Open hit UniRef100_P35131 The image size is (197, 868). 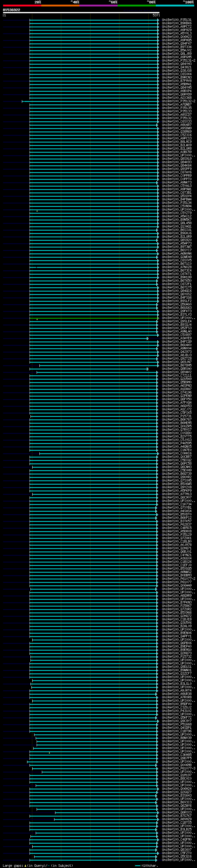(x=177, y=20)
